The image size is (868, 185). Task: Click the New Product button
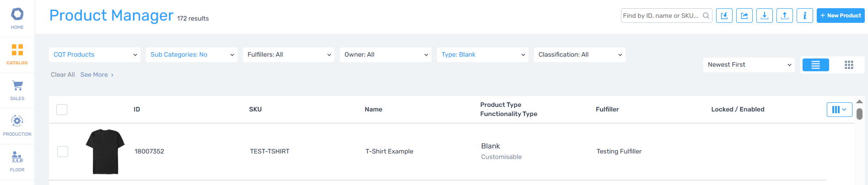tap(840, 16)
